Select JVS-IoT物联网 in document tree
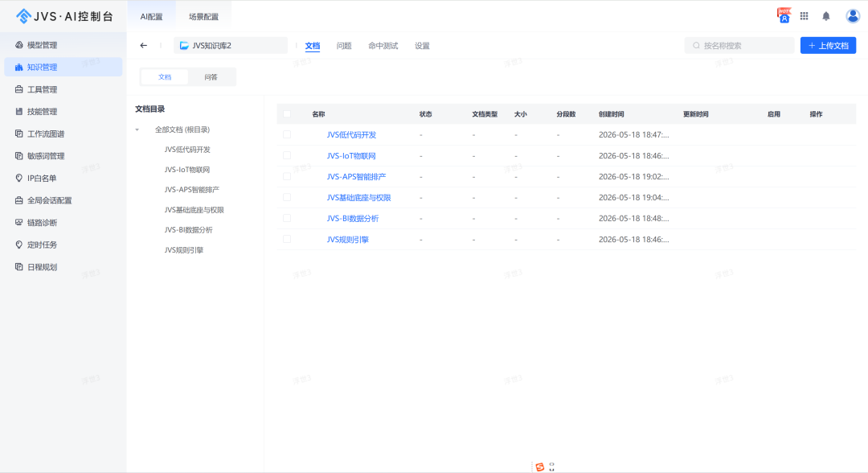Screen dimensions: 868x473 [187, 170]
